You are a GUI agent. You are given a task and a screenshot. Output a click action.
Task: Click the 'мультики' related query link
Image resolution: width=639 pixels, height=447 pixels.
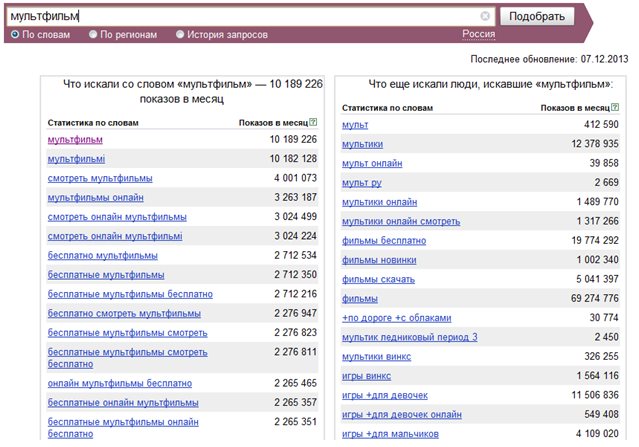click(x=362, y=144)
